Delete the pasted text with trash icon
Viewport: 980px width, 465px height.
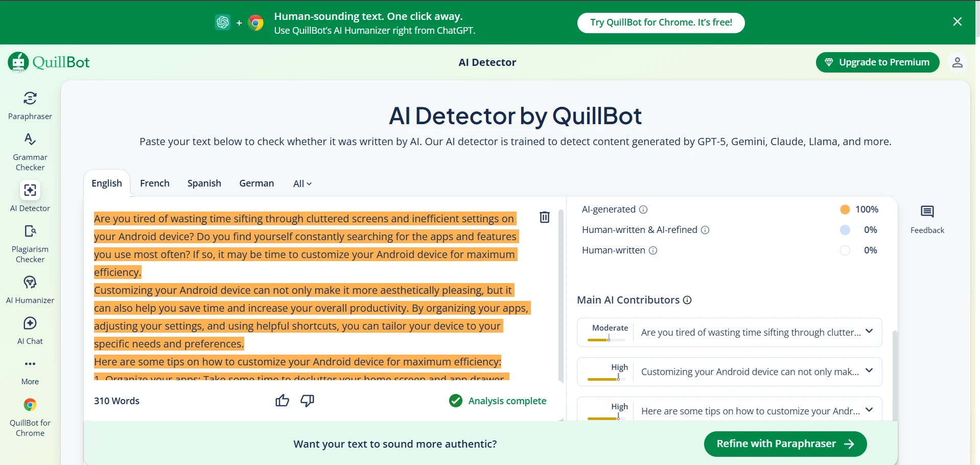pos(545,217)
